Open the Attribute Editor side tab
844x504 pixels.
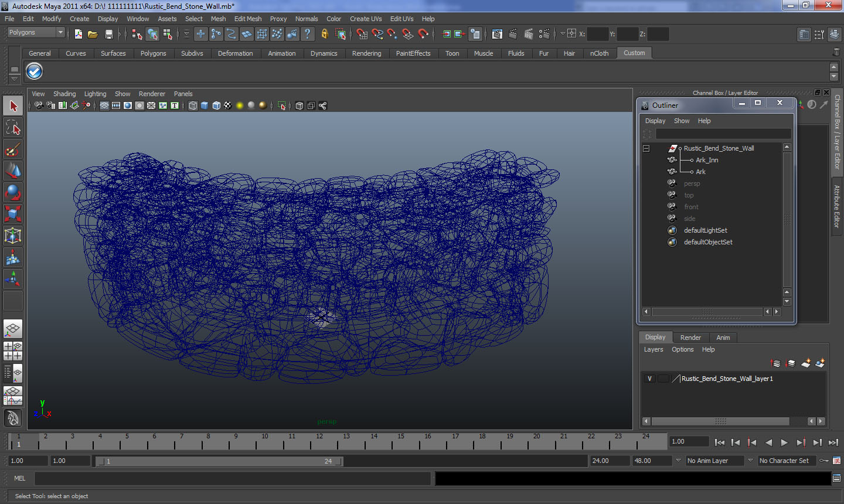click(x=837, y=206)
